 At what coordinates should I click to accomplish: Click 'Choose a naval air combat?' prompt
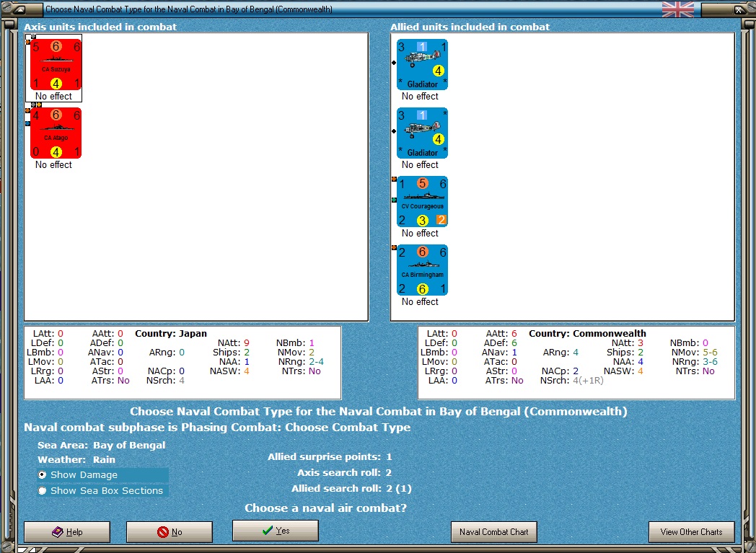coord(325,508)
